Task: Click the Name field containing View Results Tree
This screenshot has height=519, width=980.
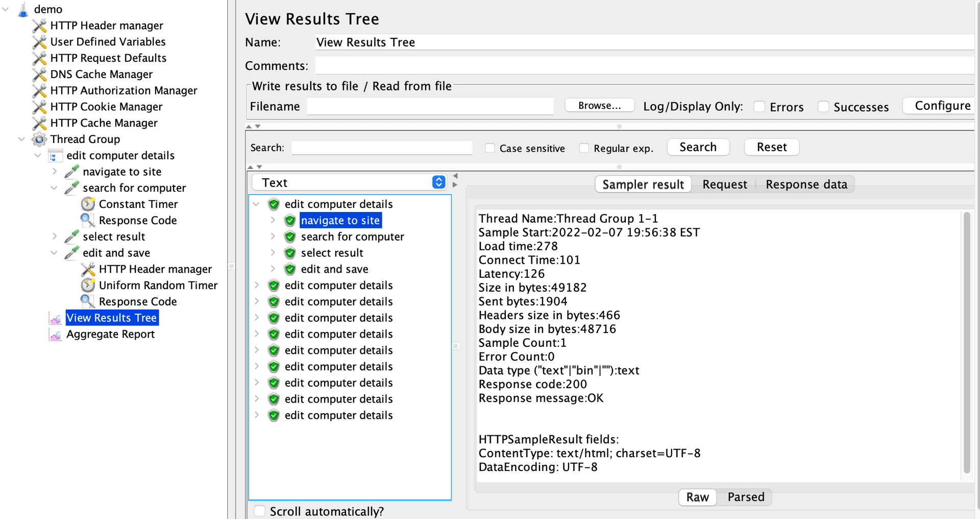Action: (x=645, y=42)
